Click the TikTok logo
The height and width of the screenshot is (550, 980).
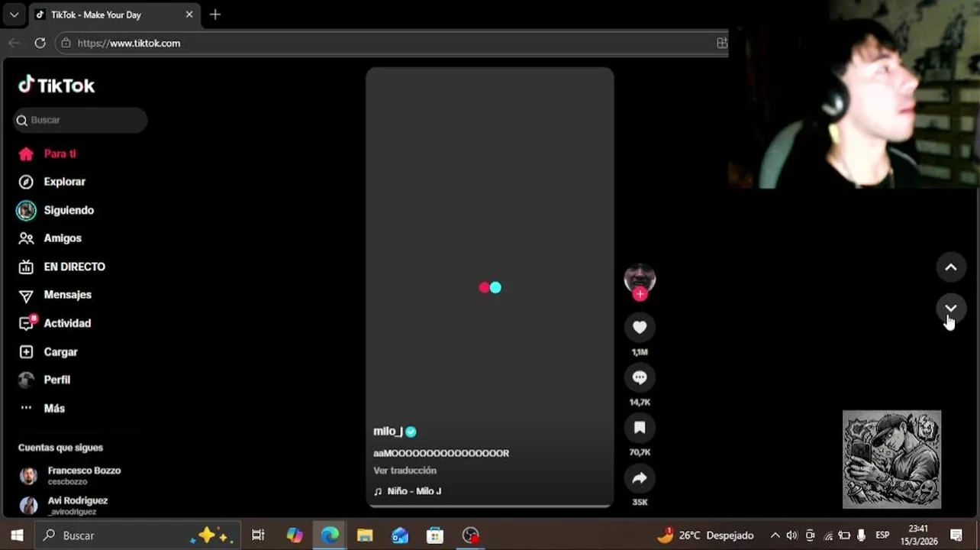coord(56,86)
